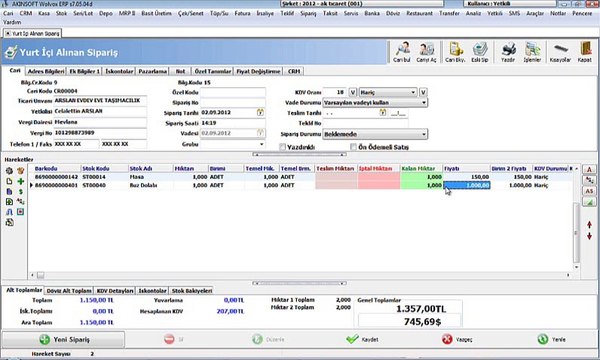Click the blank page icon in Hareketler
The height and width of the screenshot is (360, 600).
click(10, 181)
